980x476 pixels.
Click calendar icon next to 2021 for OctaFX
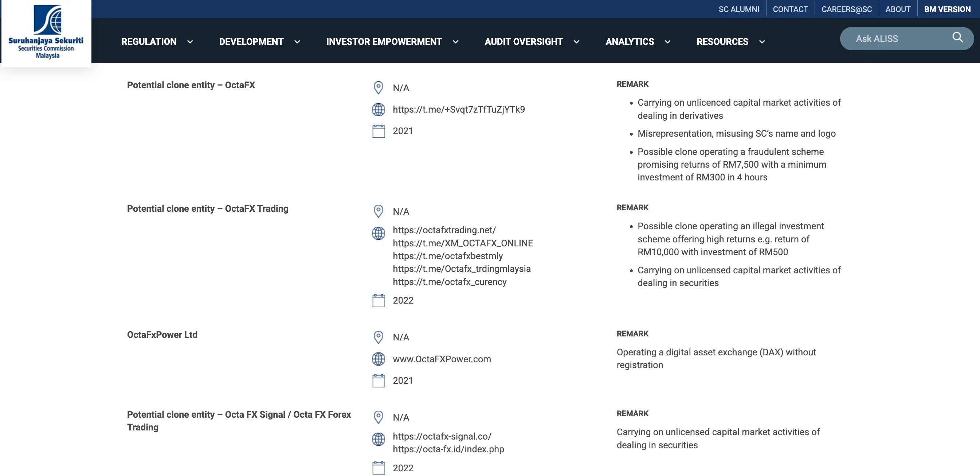[379, 131]
